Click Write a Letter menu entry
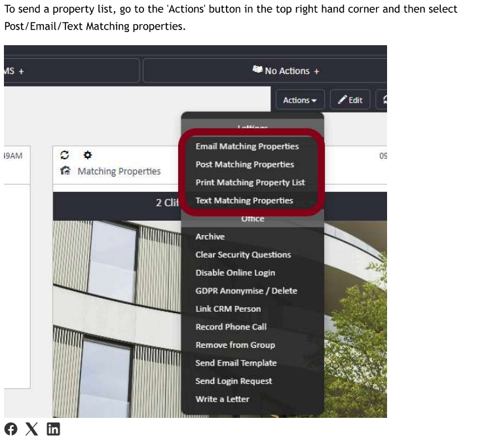The height and width of the screenshot is (448, 484). tap(222, 399)
